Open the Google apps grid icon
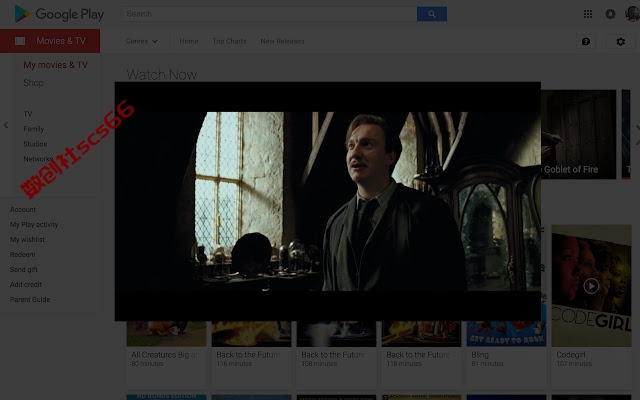640x400 pixels. tap(588, 14)
